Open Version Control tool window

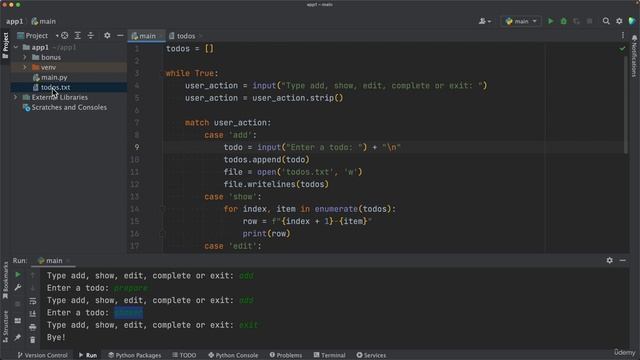[42, 355]
